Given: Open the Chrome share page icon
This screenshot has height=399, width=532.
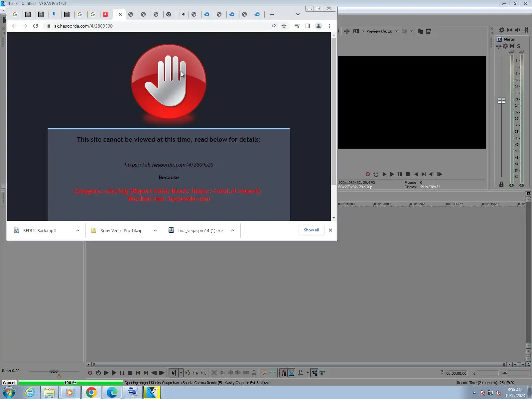Looking at the screenshot, I should tap(273, 26).
